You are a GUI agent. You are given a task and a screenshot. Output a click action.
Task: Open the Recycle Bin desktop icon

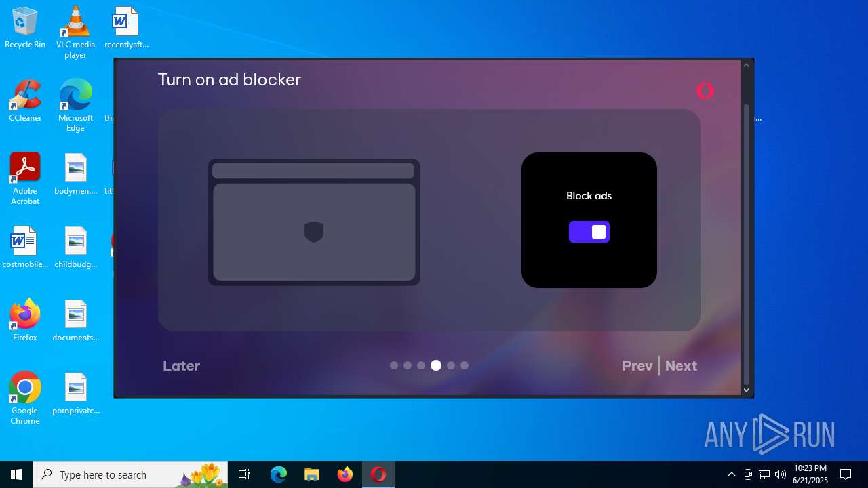click(25, 28)
